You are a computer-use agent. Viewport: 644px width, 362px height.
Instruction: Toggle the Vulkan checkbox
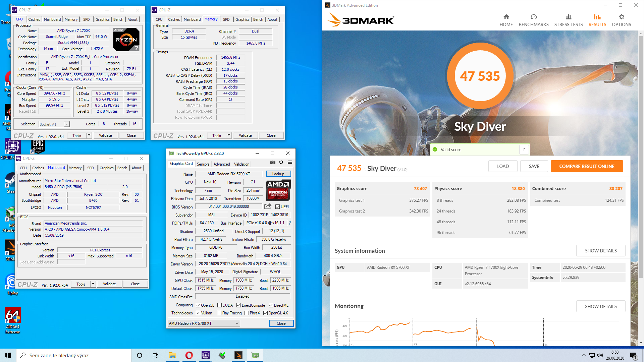(x=198, y=313)
